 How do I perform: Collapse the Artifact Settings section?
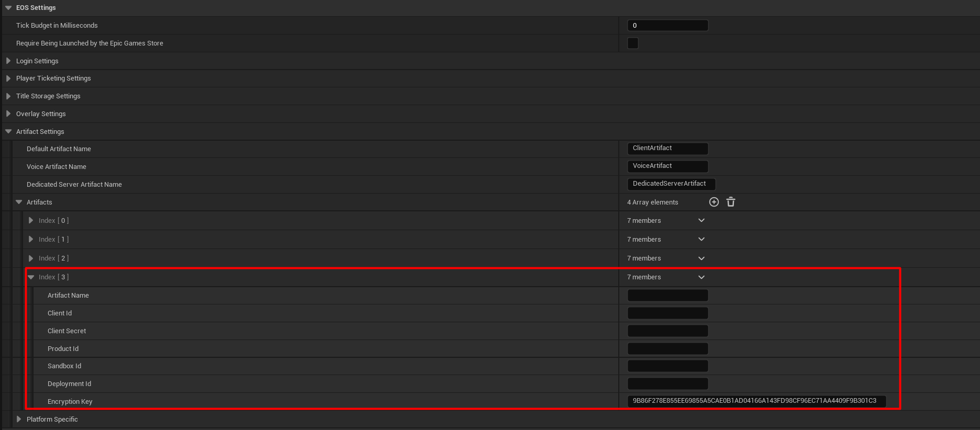[8, 132]
